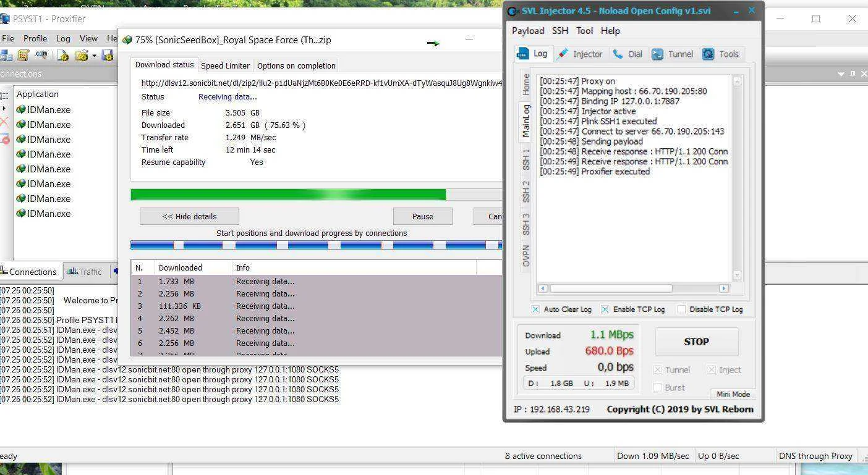Click 'DNS through Proxy' in status bar
This screenshot has height=475, width=868.
[815, 456]
